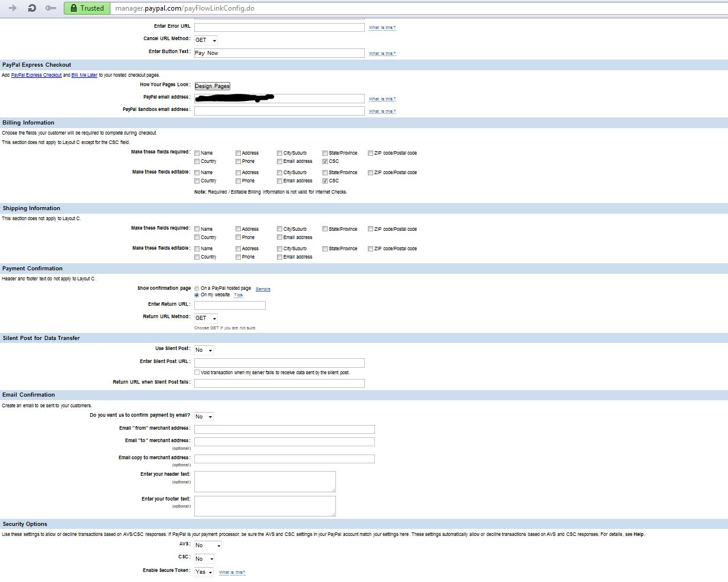Viewport: 728px width, 582px height.
Task: Check City/Suburb in Shipping editable fields
Action: coord(280,249)
